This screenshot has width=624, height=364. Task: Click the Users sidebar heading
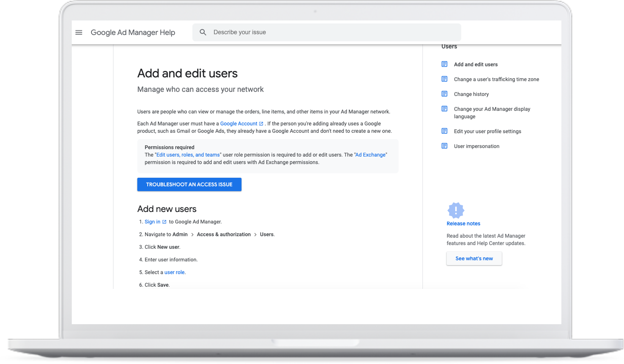449,46
